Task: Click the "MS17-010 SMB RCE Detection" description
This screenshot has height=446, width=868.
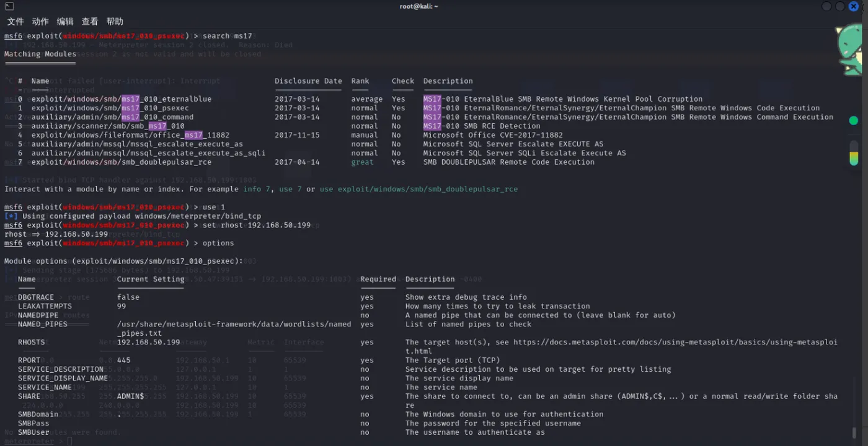Action: click(x=482, y=126)
